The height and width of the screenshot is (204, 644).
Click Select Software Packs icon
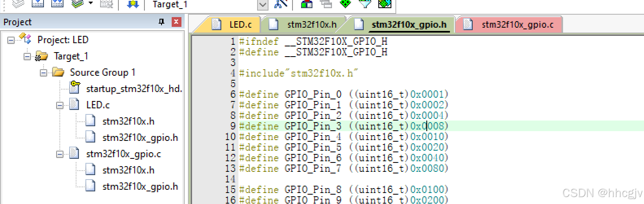365,4
